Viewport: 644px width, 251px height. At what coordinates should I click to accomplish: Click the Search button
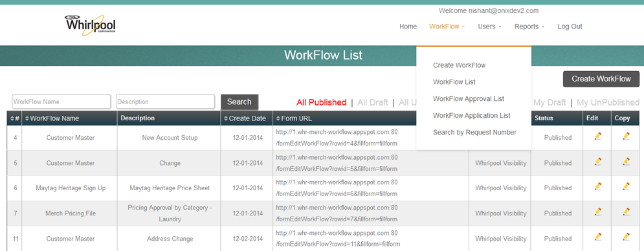pos(239,102)
